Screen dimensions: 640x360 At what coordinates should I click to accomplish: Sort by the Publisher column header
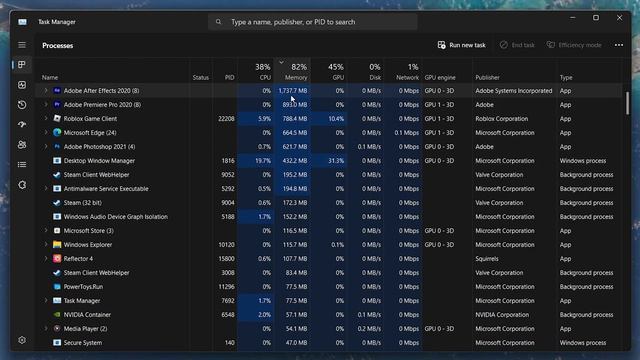click(487, 78)
